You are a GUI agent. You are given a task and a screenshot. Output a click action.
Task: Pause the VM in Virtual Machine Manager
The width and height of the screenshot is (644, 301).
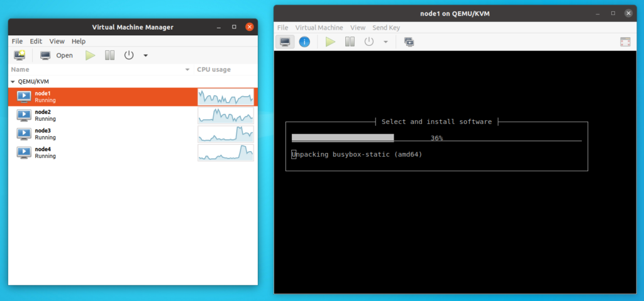click(109, 55)
